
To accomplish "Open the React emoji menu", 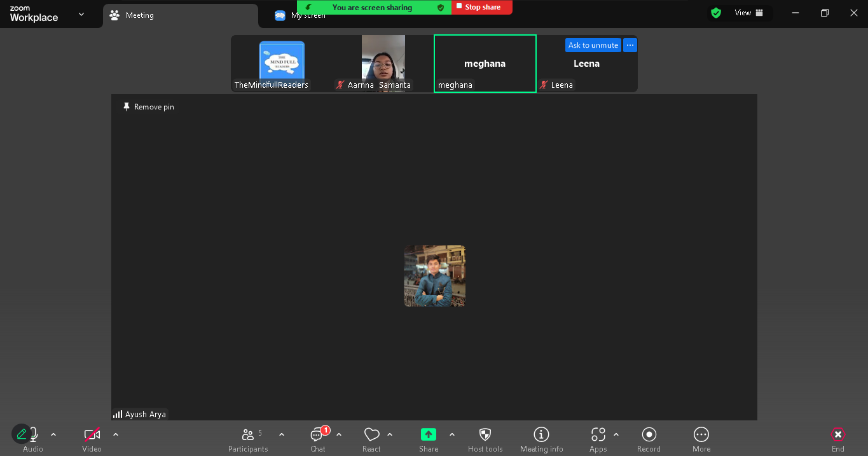I will pyautogui.click(x=371, y=439).
